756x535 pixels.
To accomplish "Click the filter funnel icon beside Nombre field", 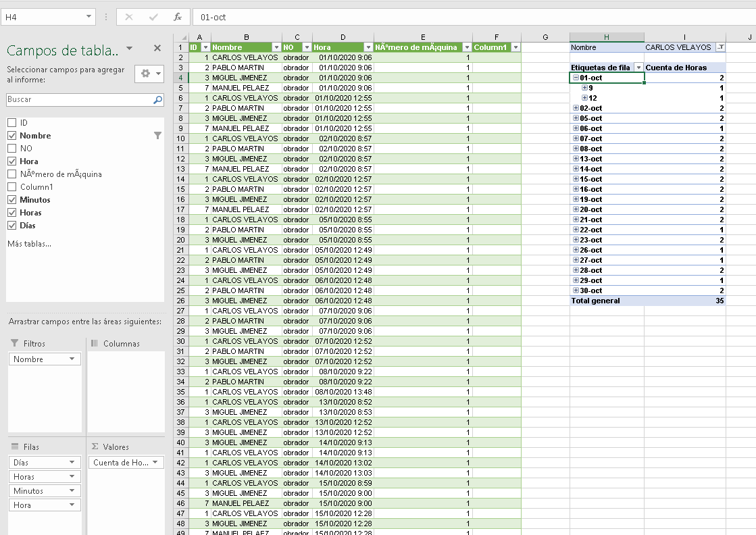I will [x=157, y=136].
